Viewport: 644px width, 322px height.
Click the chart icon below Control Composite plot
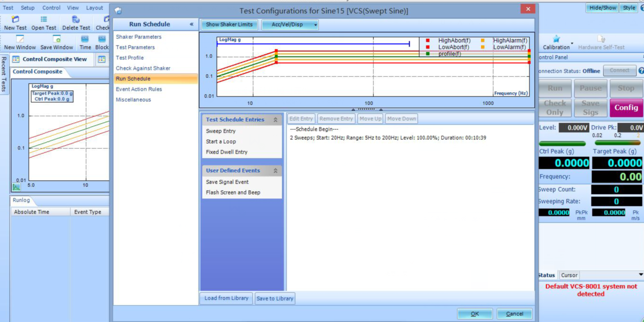click(x=16, y=187)
